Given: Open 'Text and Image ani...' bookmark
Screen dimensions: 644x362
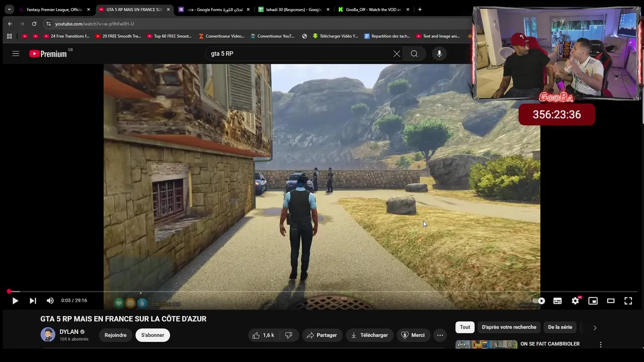Looking at the screenshot, I should (438, 36).
